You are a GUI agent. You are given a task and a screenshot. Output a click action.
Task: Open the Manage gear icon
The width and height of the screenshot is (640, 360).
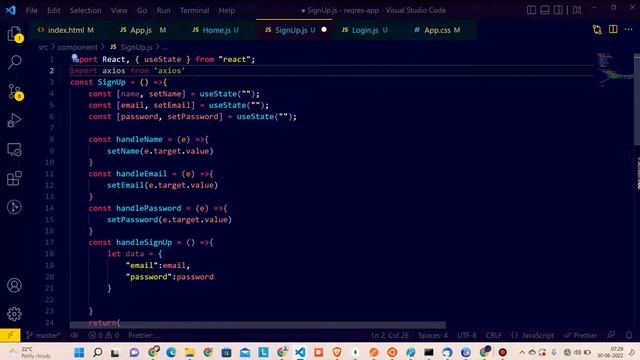click(x=14, y=314)
